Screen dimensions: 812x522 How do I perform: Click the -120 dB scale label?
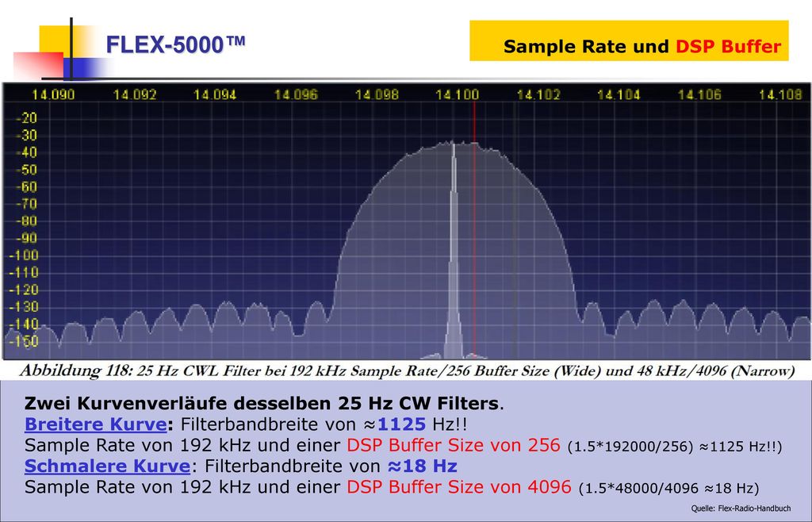pyautogui.click(x=24, y=290)
